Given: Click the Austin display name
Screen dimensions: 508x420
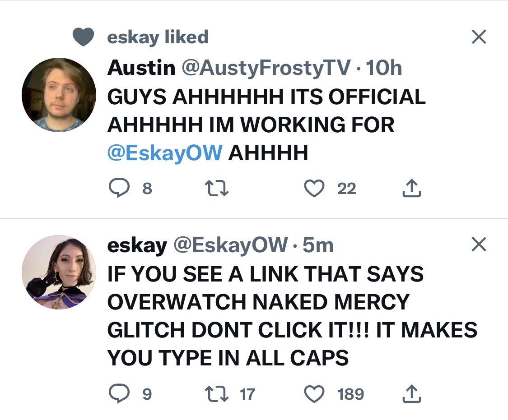Looking at the screenshot, I should tap(141, 68).
